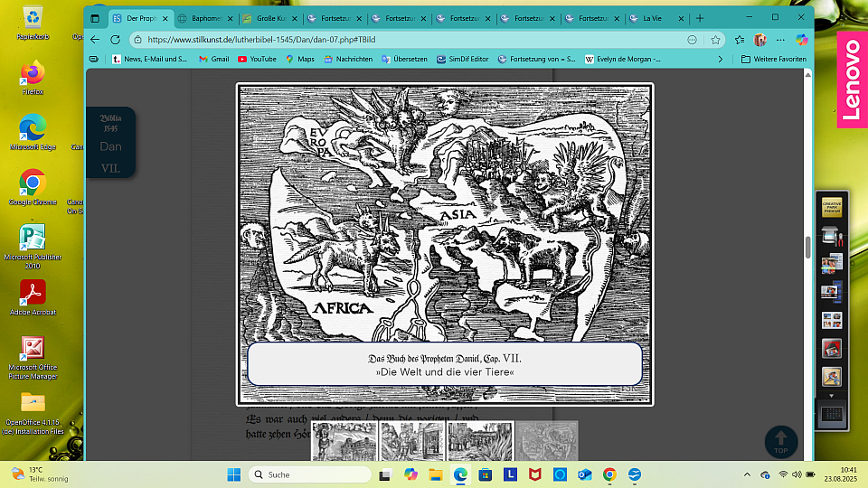868x488 pixels.
Task: Close the La Vie tab
Action: [x=681, y=18]
